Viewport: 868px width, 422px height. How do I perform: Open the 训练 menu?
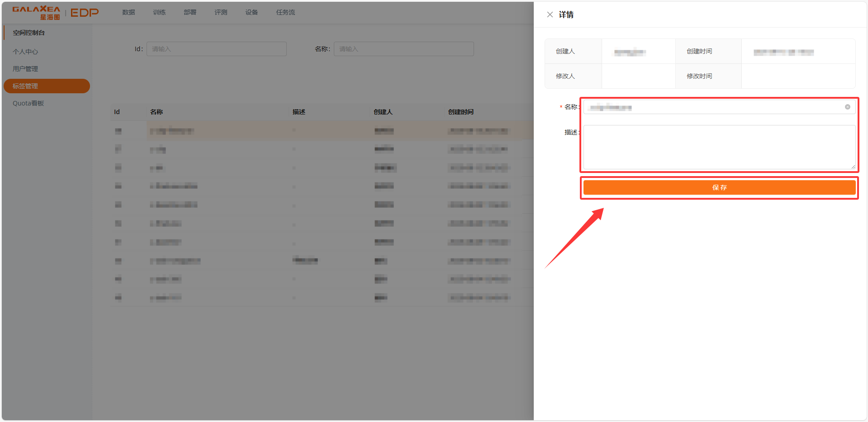click(x=159, y=12)
